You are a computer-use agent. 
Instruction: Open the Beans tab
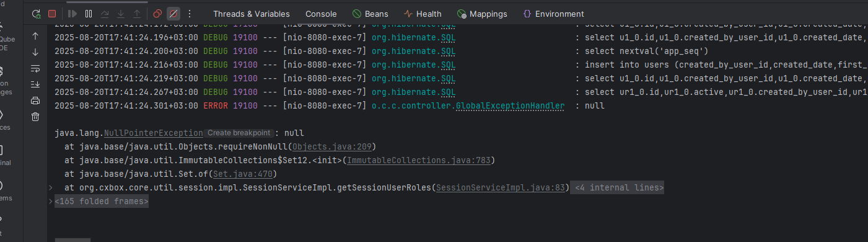click(370, 14)
